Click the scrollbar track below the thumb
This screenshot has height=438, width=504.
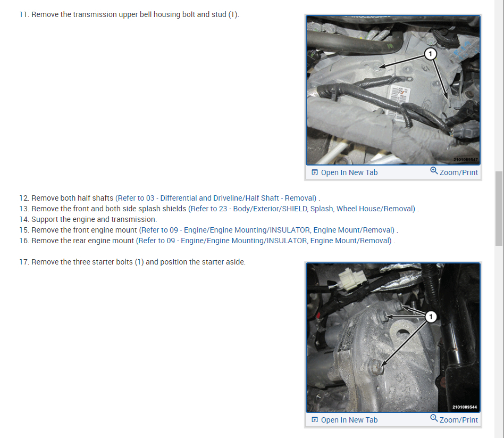(499, 341)
